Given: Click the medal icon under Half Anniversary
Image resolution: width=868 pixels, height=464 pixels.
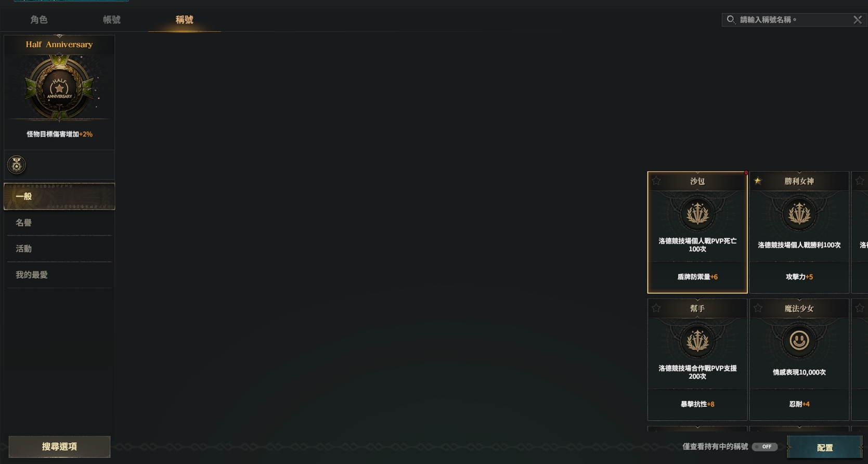Looking at the screenshot, I should [17, 165].
